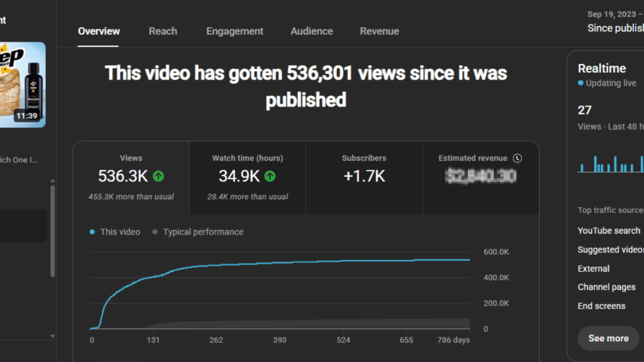The width and height of the screenshot is (644, 362).
Task: Switch to the Engagement tab
Action: click(234, 31)
